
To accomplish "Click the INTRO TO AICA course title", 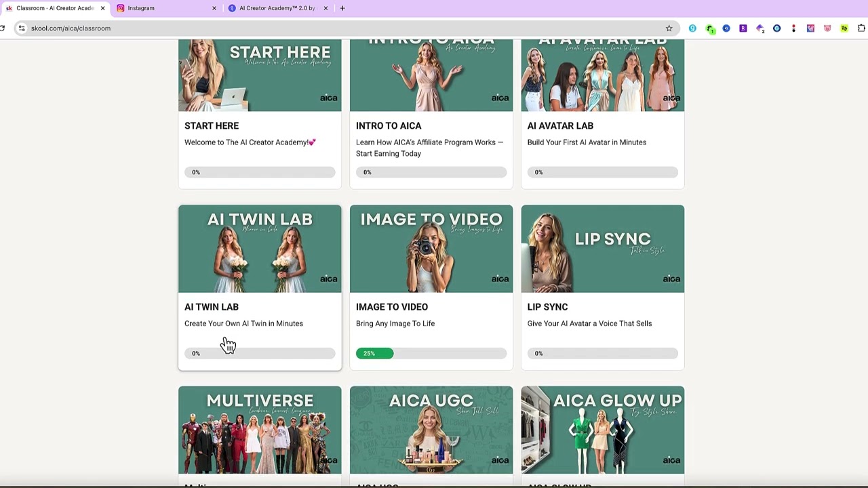I will (389, 126).
